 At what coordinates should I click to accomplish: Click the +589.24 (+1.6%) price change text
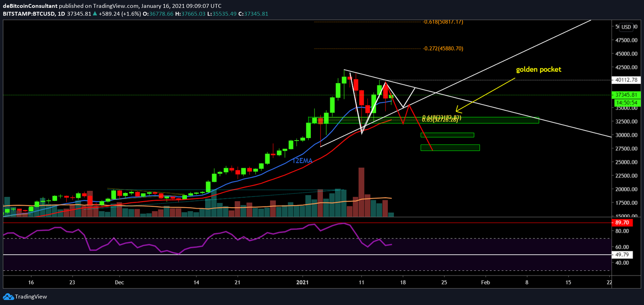(120, 14)
